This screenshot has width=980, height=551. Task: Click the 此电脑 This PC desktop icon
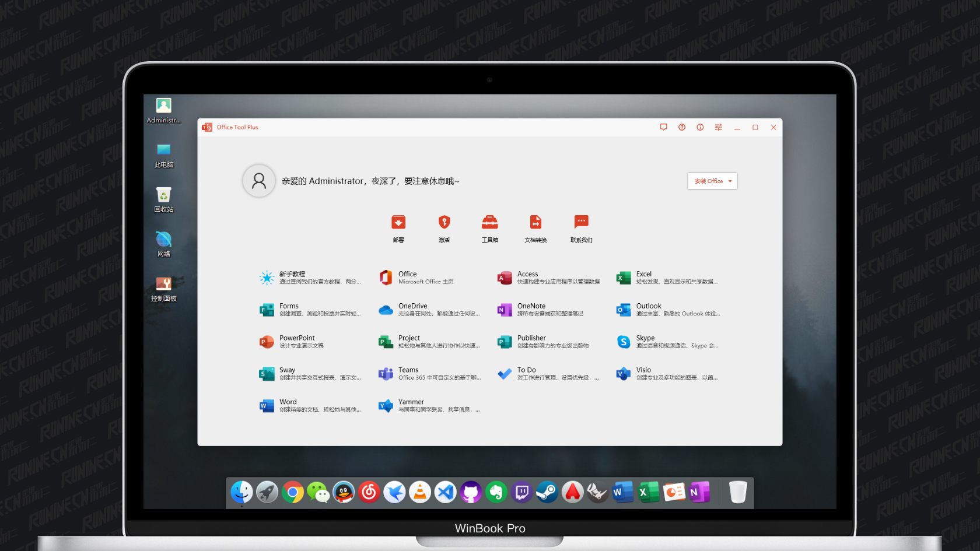164,156
